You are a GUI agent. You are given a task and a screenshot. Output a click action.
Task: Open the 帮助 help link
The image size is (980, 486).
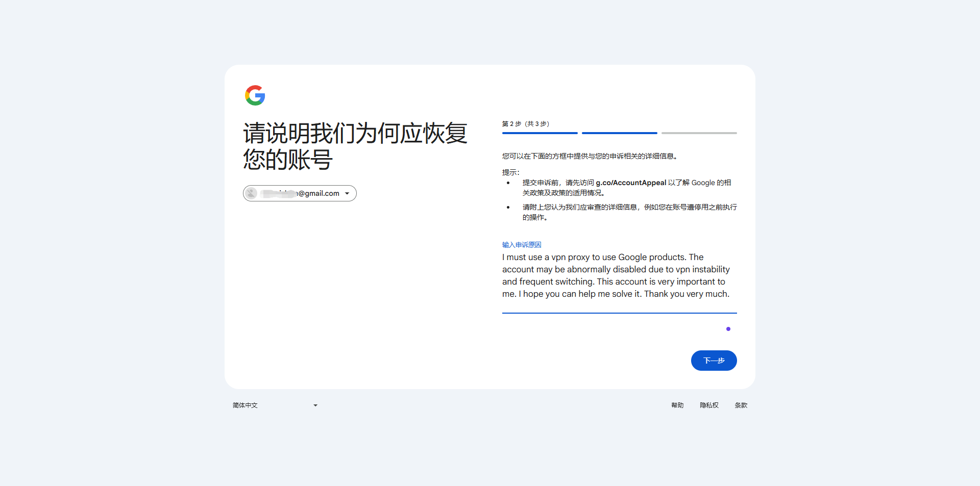(677, 405)
